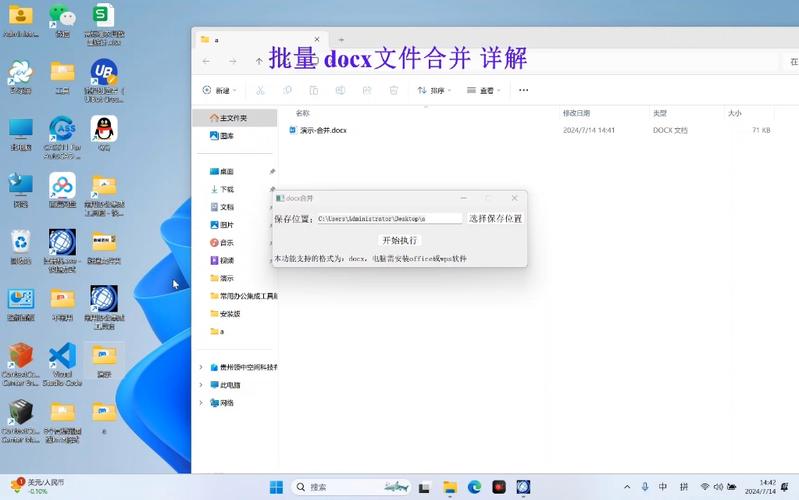Open the See more ellipsis in Explorer toolbar
Image resolution: width=799 pixels, height=500 pixels.
click(523, 90)
